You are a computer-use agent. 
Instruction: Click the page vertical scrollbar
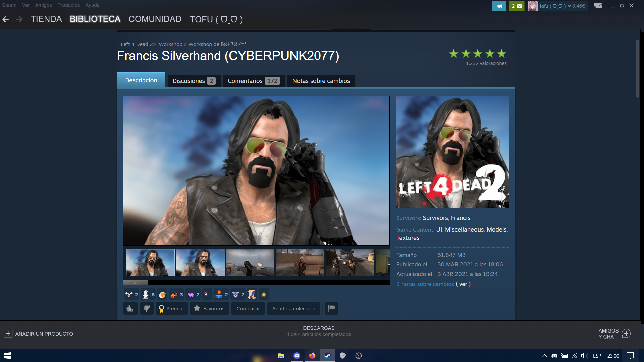coord(638,68)
